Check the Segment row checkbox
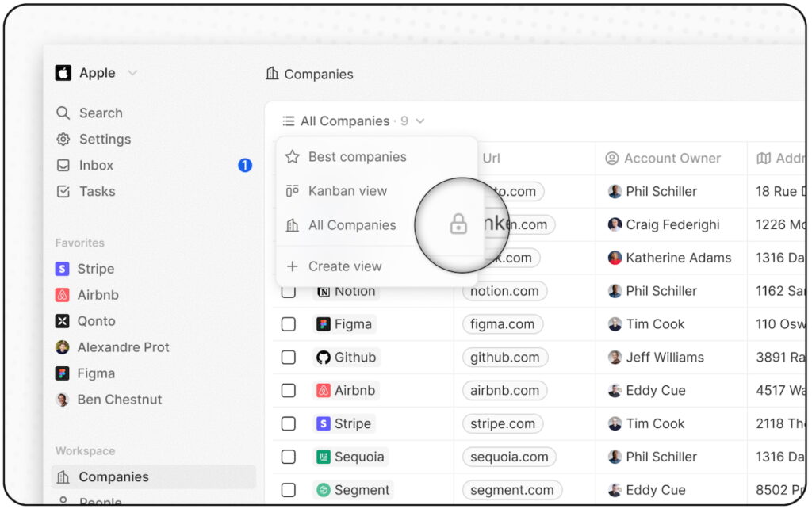 (x=289, y=490)
